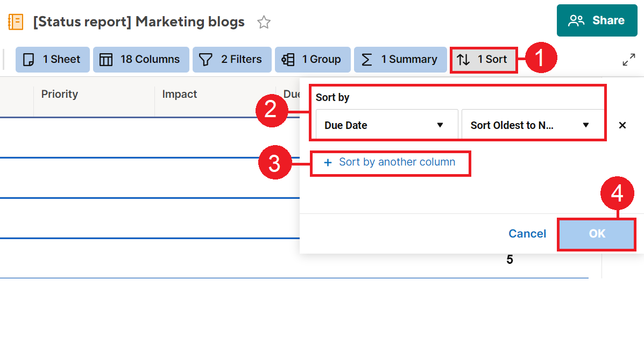This screenshot has width=644, height=345.
Task: Remove the Due Date sort rule
Action: pyautogui.click(x=622, y=125)
